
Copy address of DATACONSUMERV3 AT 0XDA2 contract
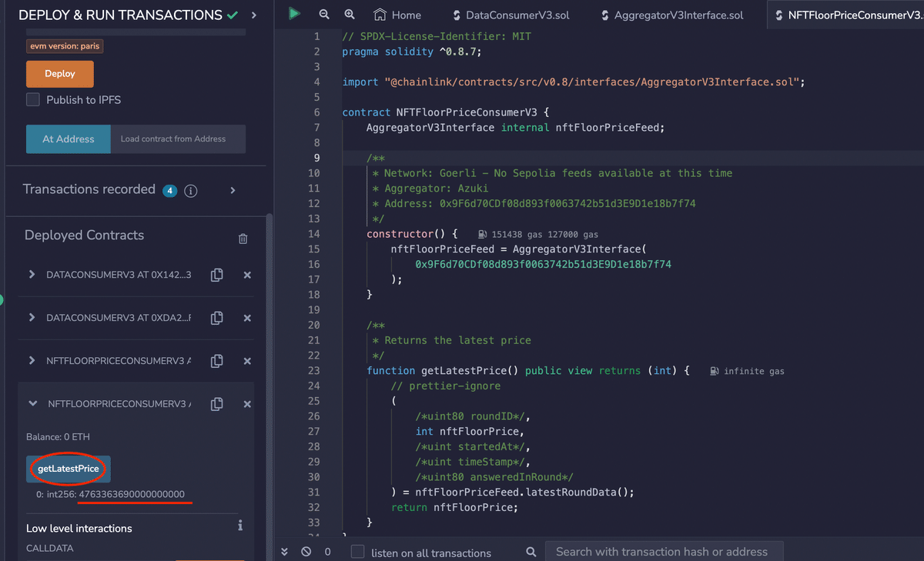[217, 318]
